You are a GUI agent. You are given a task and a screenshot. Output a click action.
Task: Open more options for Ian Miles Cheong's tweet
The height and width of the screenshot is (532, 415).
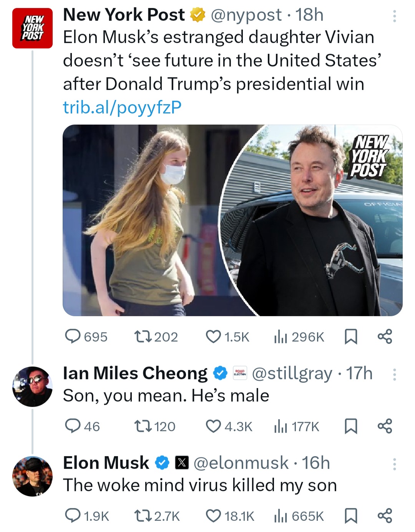[x=394, y=374]
